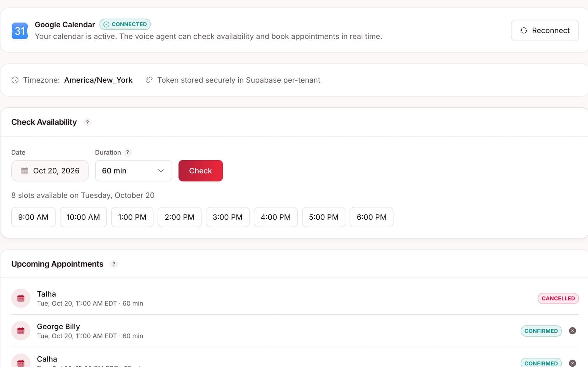Click the Calha appointment name

click(x=47, y=359)
